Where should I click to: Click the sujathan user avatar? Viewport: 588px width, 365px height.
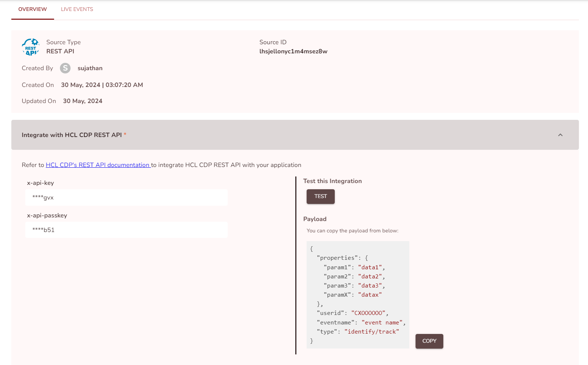(x=65, y=68)
